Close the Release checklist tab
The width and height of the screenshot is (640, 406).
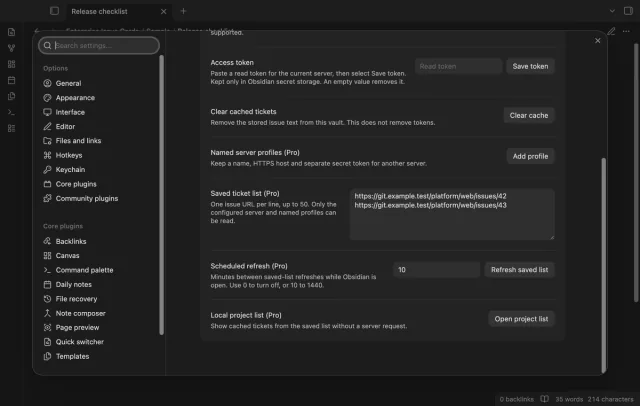click(x=163, y=11)
